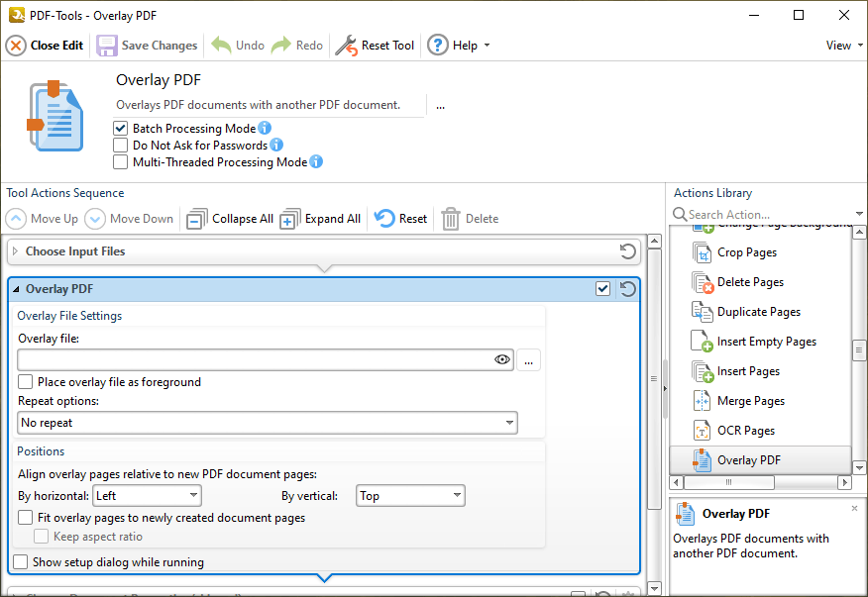Open the View menu
The image size is (868, 597).
[842, 46]
